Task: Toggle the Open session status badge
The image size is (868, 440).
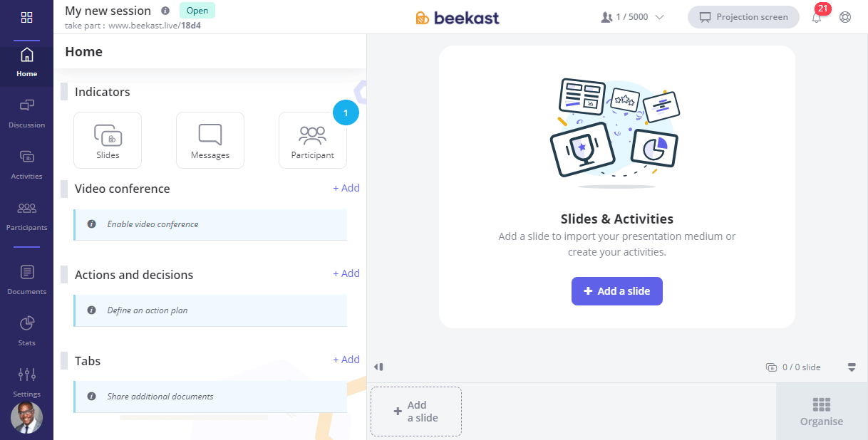Action: (x=197, y=11)
